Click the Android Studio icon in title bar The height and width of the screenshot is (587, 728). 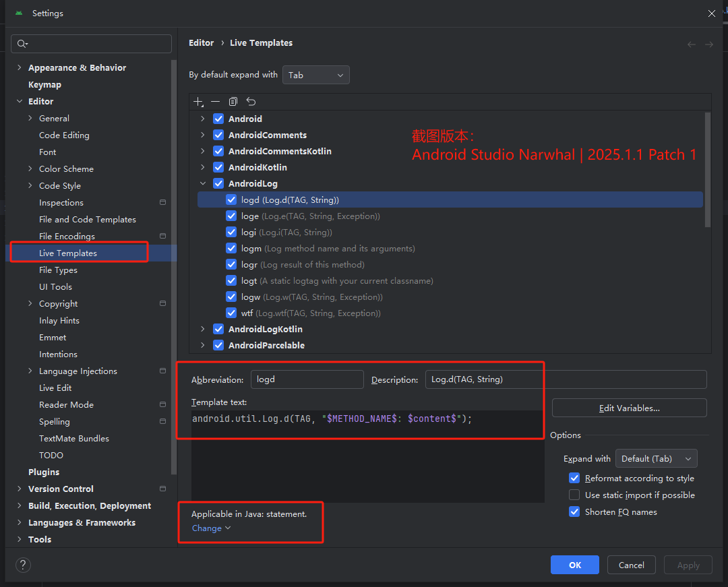click(x=19, y=13)
